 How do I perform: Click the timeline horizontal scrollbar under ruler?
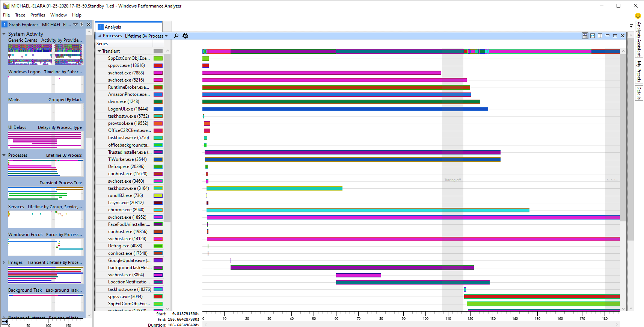point(411,324)
